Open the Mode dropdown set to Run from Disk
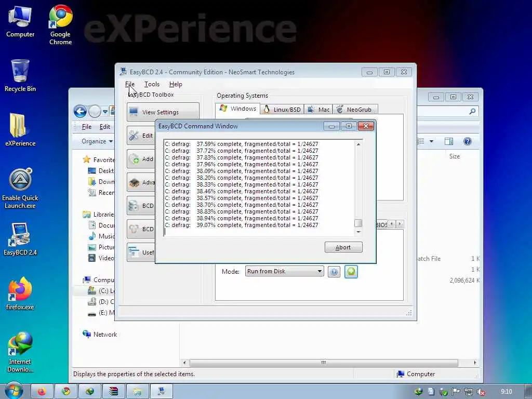Screen dimensions: 532x399 (284, 271)
